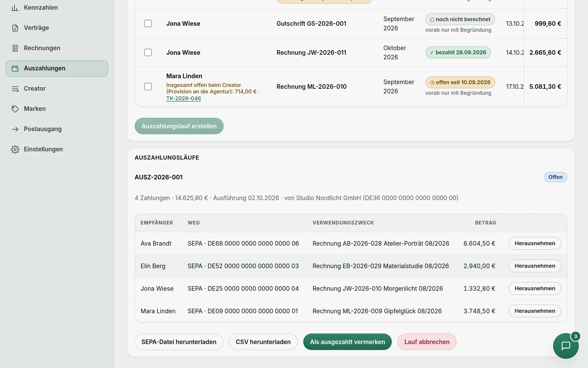Image resolution: width=588 pixels, height=368 pixels.
Task: Click run title AUSZ-2026-001
Action: click(158, 177)
